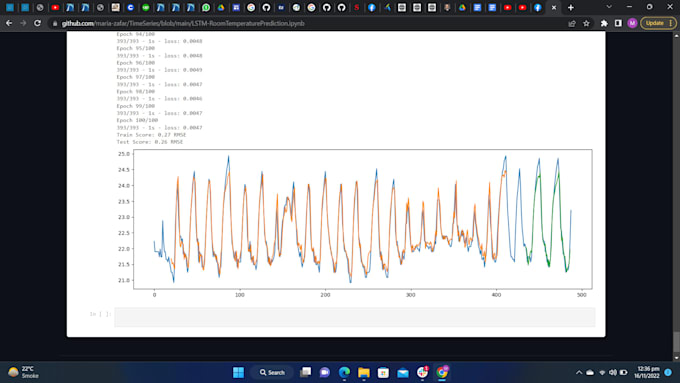
Task: Open the clock showing 12:36 pm
Action: pyautogui.click(x=647, y=372)
